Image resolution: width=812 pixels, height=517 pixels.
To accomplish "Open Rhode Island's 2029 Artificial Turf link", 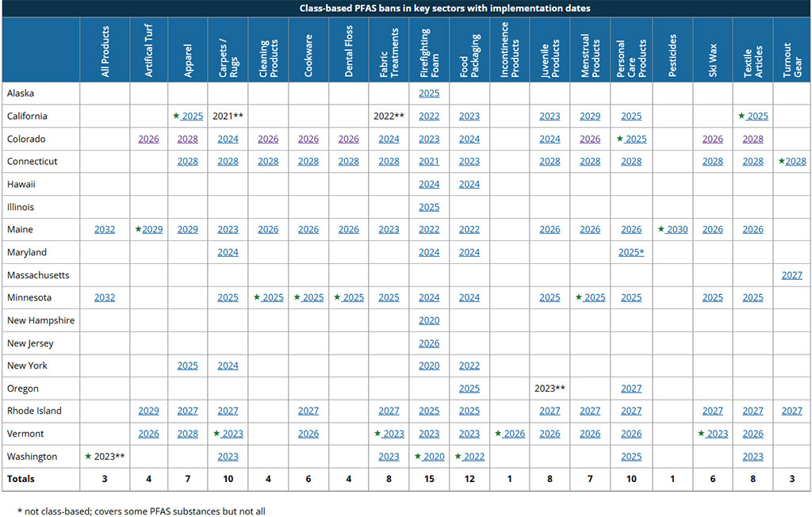I will click(x=148, y=412).
